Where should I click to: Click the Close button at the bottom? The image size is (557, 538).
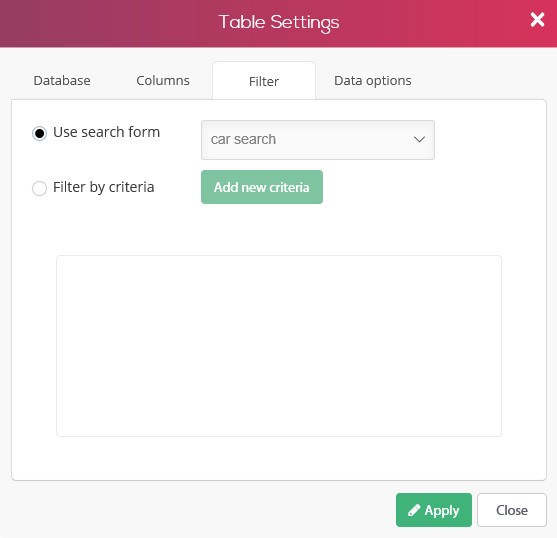tap(512, 510)
